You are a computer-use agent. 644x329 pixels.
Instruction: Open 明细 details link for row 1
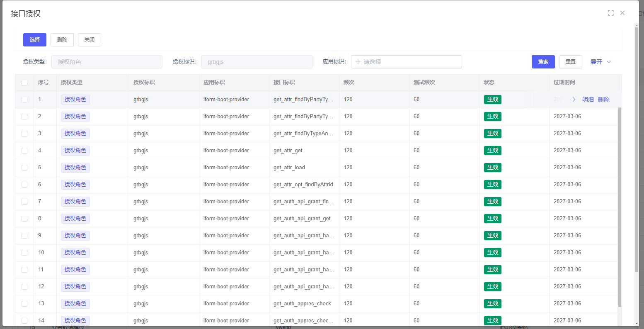pyautogui.click(x=588, y=100)
